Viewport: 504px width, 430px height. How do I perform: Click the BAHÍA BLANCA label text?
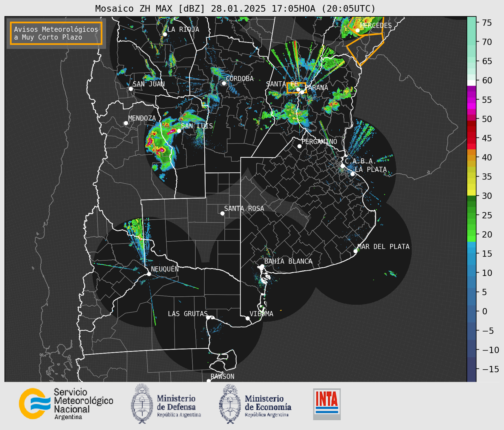[x=288, y=261]
